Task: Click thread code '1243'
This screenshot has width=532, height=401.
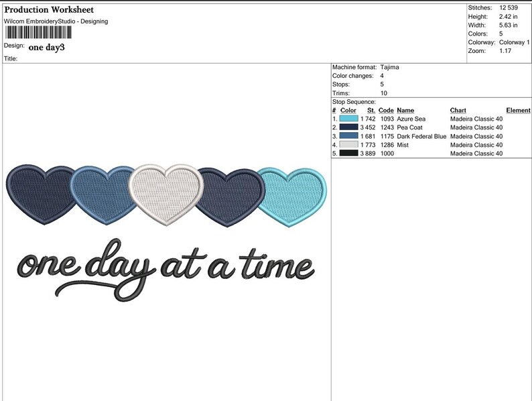Action: [387, 127]
